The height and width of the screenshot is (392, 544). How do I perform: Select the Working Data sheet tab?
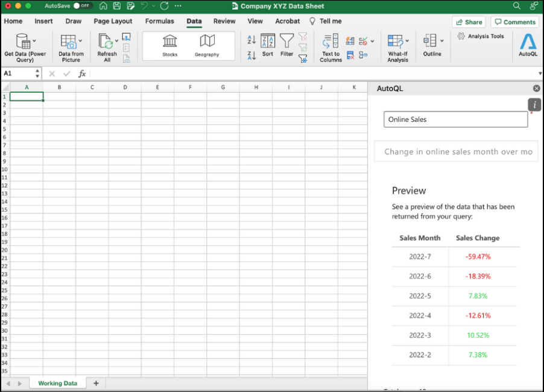[57, 383]
